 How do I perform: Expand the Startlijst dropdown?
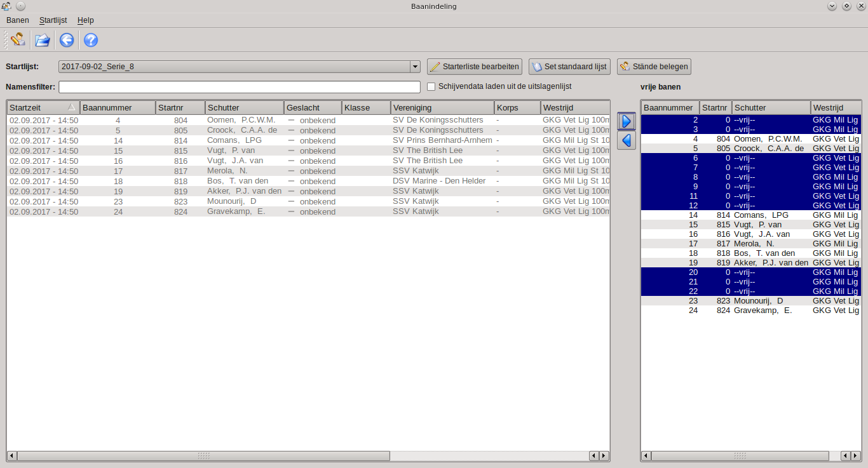coord(415,67)
